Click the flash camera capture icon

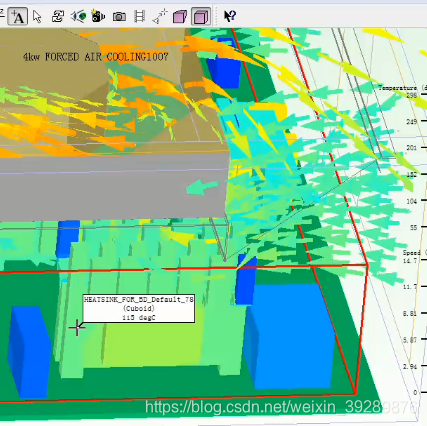coord(98,16)
